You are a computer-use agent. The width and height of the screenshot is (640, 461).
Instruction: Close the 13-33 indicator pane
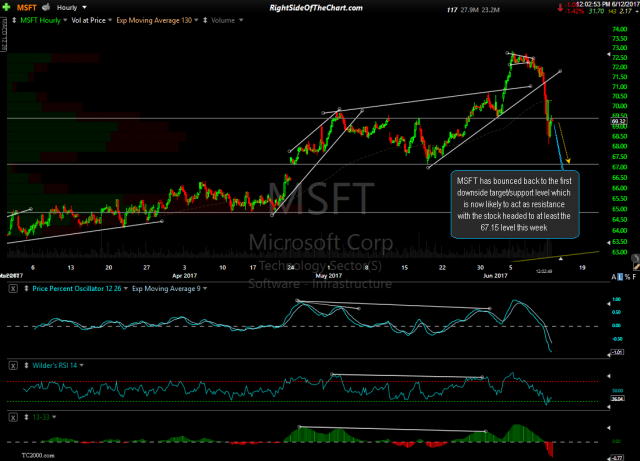coord(13,417)
